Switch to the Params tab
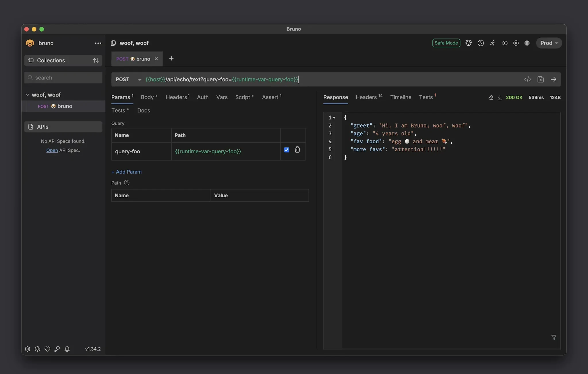Image resolution: width=588 pixels, height=374 pixels. [122, 97]
